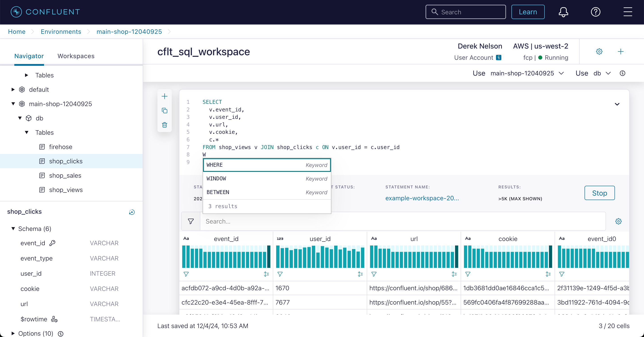Expand Options (10) section

point(13,333)
